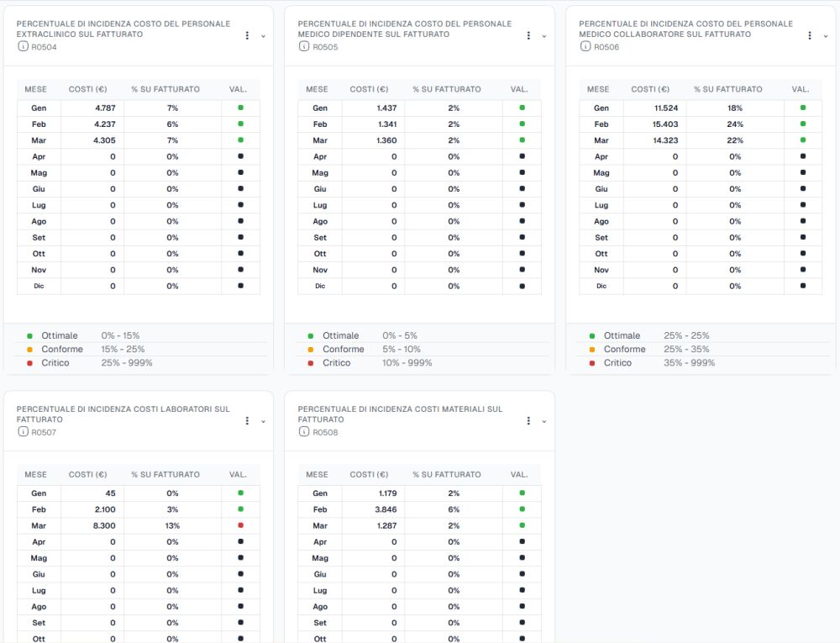Open the kebab menu on card R0507
Image resolution: width=840 pixels, height=643 pixels.
(247, 420)
